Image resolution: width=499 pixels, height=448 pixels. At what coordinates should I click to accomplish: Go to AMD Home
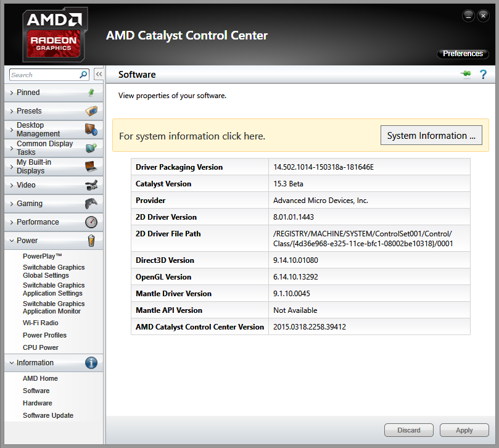click(40, 378)
